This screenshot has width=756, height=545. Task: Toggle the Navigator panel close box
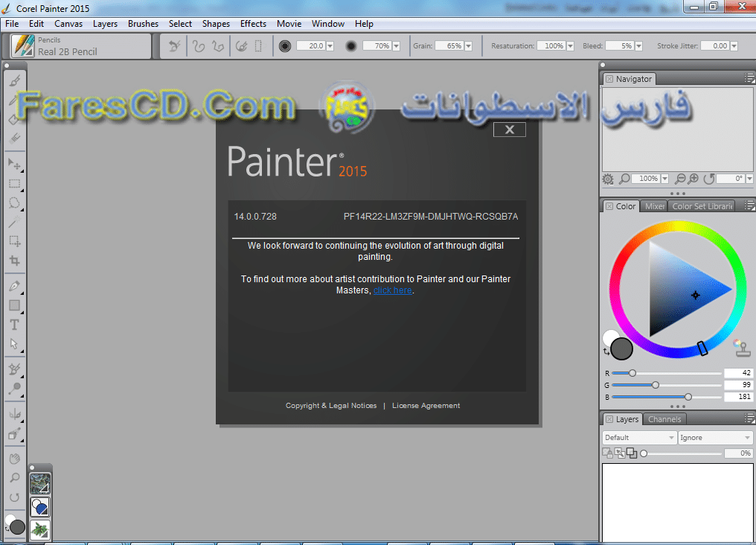(x=609, y=79)
